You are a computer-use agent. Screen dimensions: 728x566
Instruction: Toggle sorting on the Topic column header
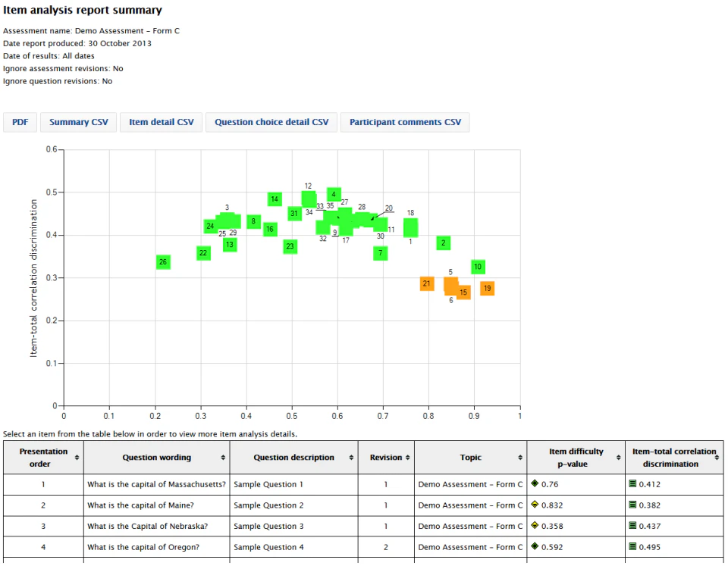tap(520, 457)
